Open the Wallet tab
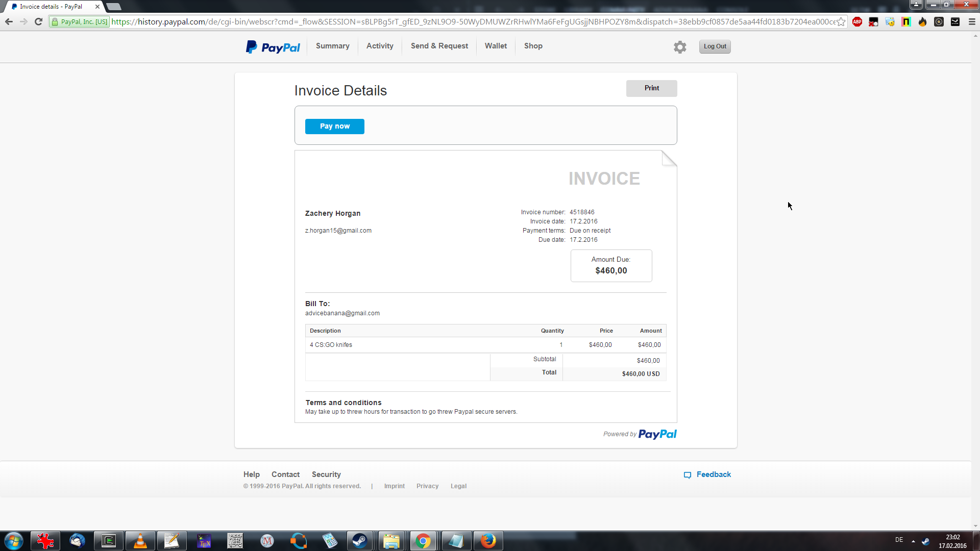 click(x=496, y=46)
